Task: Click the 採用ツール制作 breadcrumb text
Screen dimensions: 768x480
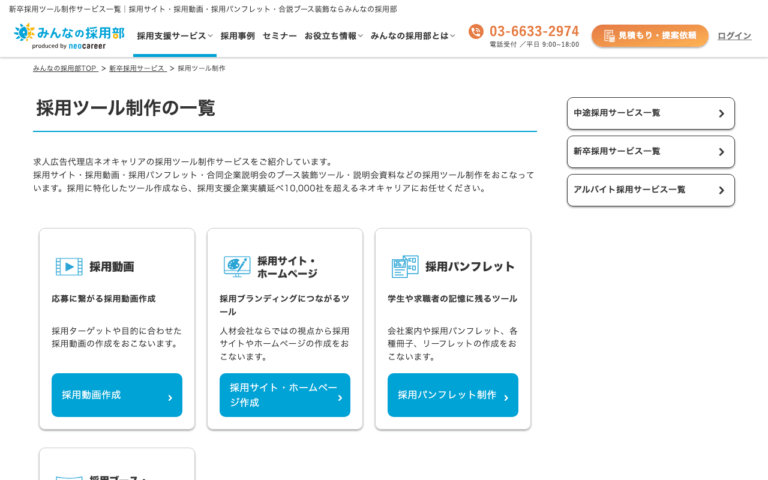Action: 201,69
